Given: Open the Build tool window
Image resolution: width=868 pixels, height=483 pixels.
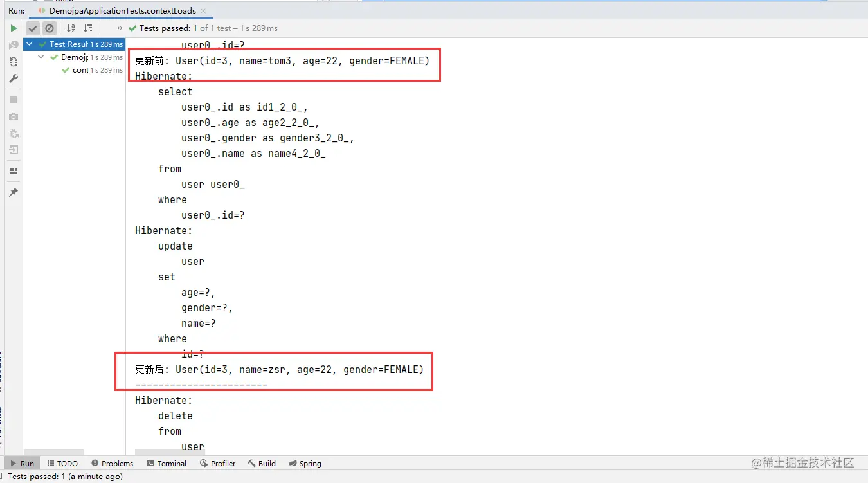Looking at the screenshot, I should point(262,463).
